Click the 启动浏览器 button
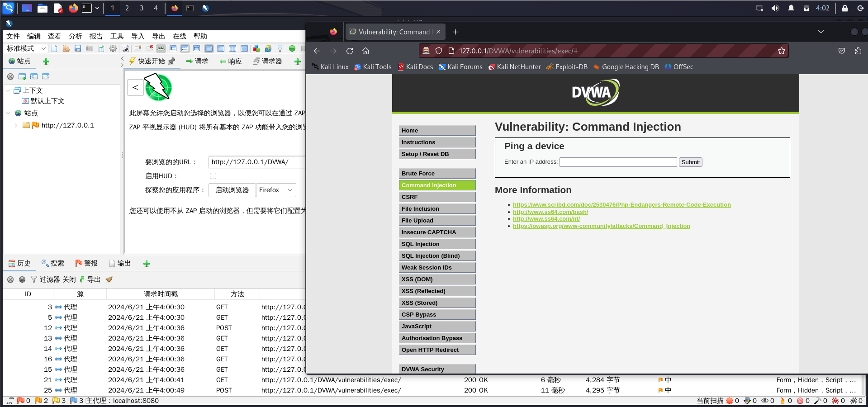 click(232, 190)
